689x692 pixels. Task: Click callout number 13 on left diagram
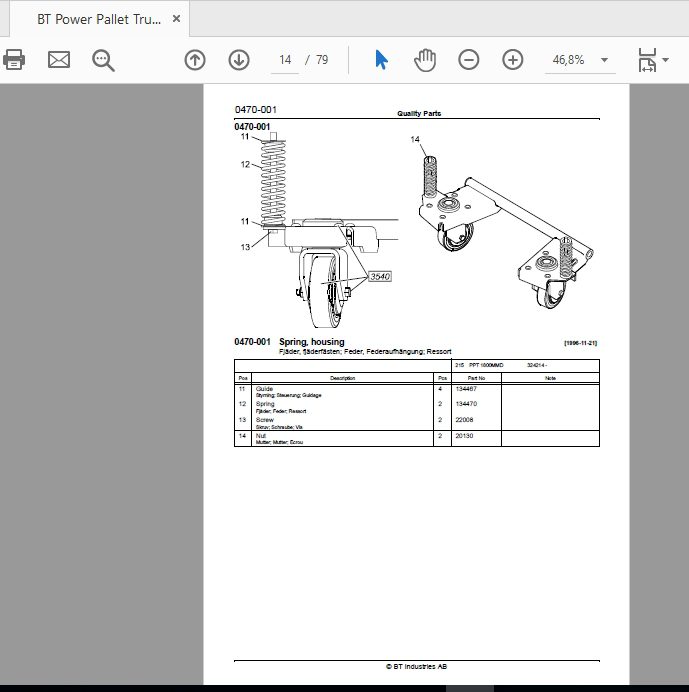[x=245, y=247]
